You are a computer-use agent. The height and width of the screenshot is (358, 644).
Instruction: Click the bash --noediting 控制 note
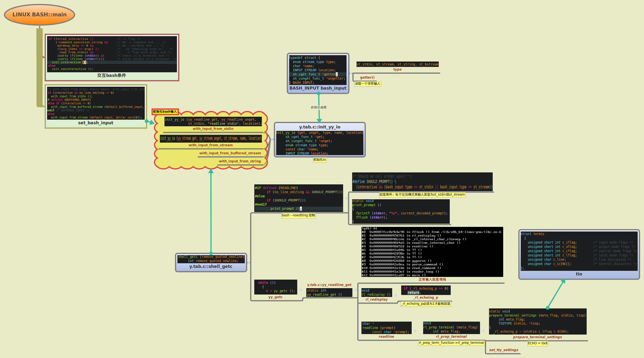(298, 215)
